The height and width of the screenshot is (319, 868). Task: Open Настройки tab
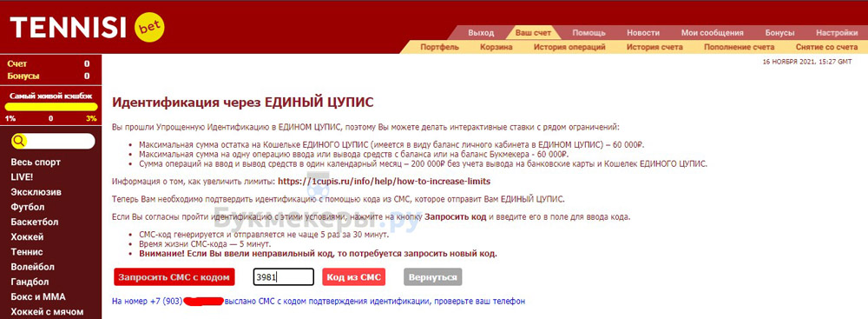click(x=837, y=33)
